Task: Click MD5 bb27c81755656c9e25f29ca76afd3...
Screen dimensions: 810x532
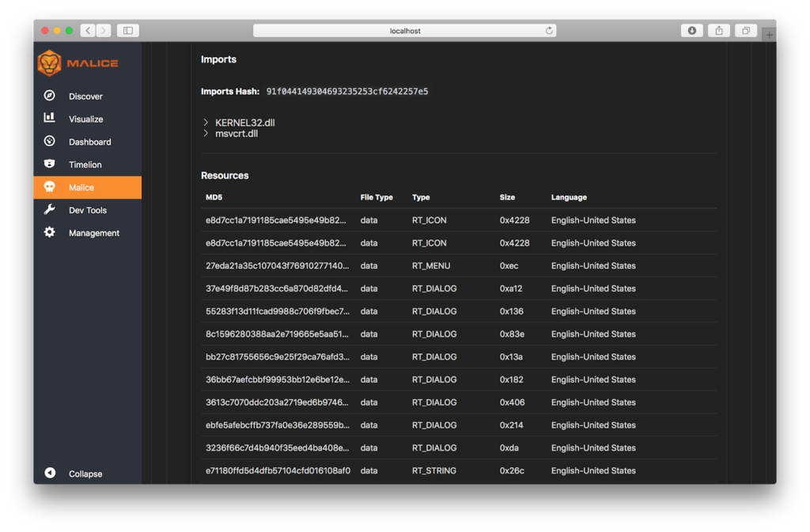Action: 278,357
